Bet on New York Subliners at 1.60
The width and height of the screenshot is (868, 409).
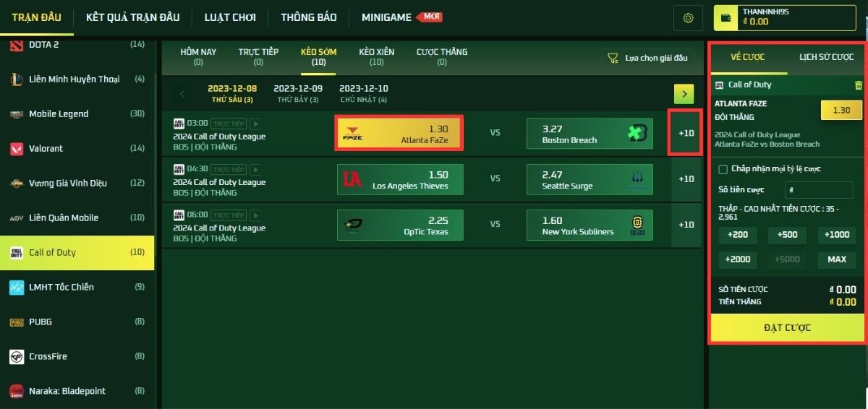[590, 225]
